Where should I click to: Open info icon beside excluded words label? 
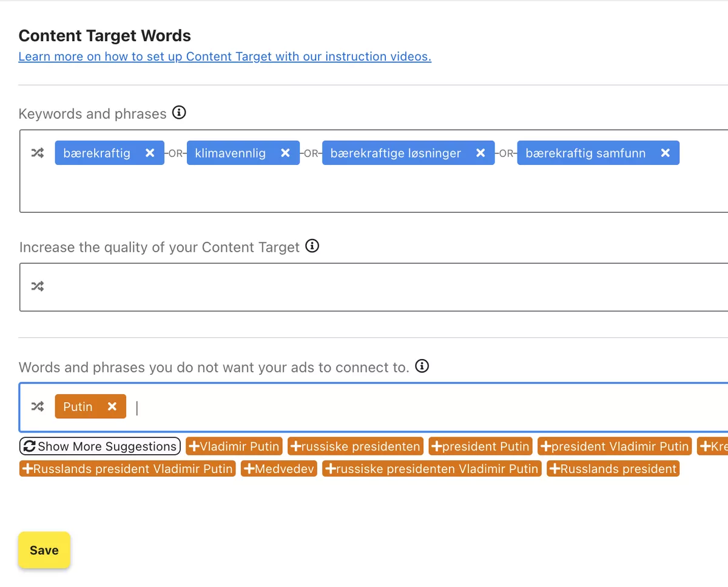coord(422,366)
